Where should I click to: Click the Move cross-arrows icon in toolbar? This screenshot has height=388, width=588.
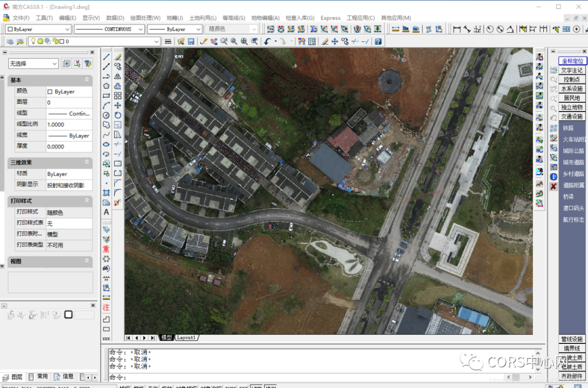coord(334,41)
